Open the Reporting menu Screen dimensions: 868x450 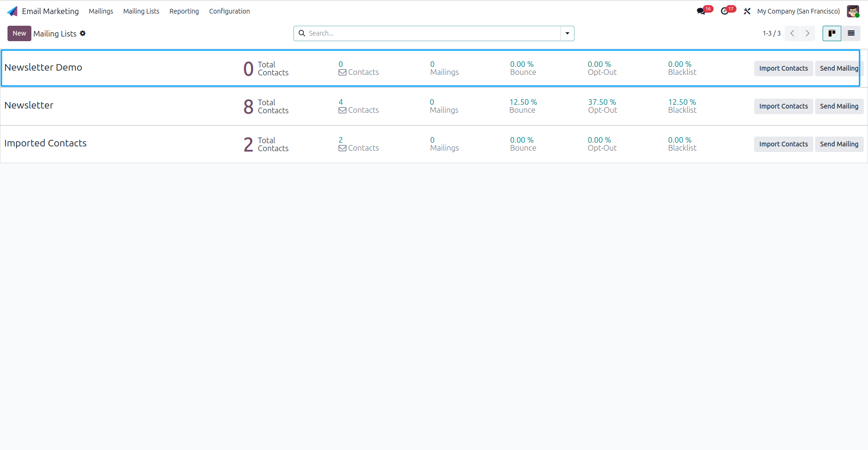(x=184, y=11)
